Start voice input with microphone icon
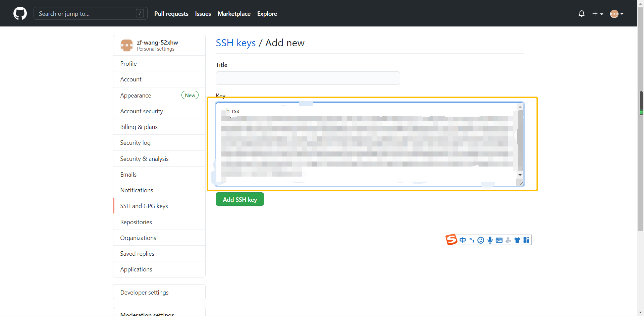644x316 pixels. [490, 240]
